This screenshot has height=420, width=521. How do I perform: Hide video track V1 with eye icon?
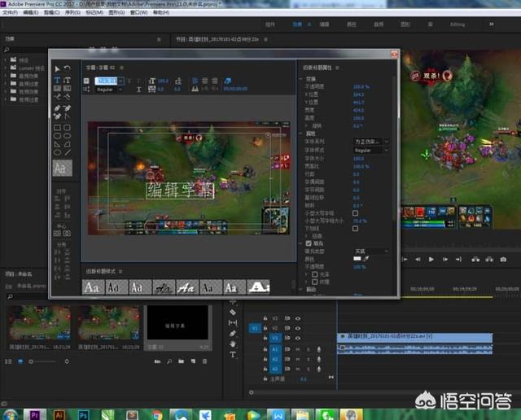(298, 339)
